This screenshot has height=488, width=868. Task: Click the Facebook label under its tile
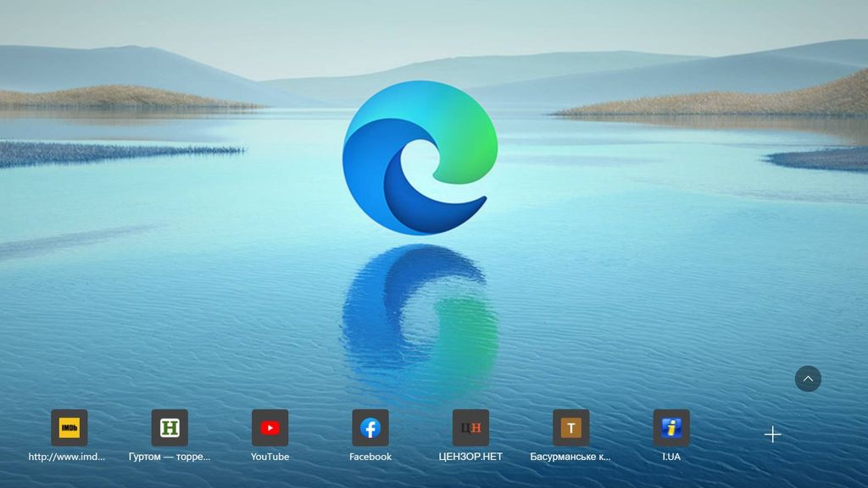coord(370,457)
